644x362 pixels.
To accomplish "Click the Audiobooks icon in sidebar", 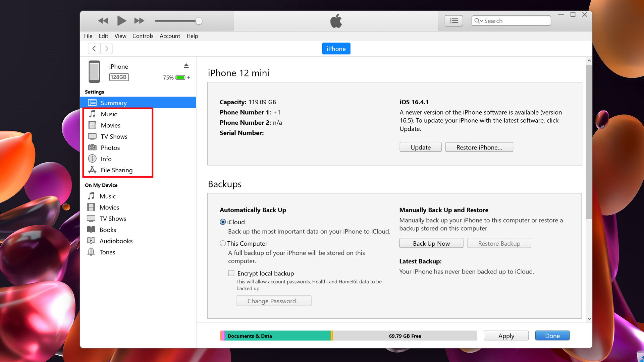I will pyautogui.click(x=91, y=241).
